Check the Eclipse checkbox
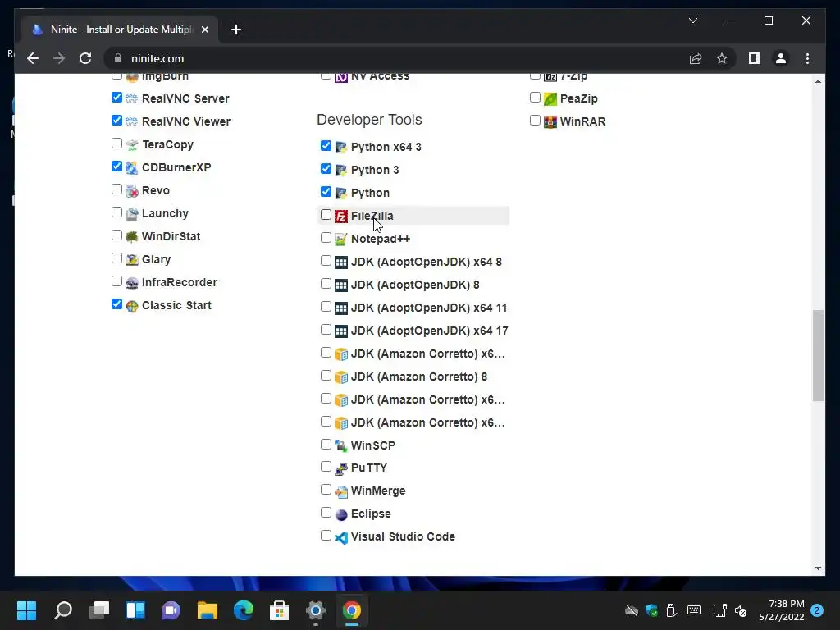 click(x=326, y=513)
